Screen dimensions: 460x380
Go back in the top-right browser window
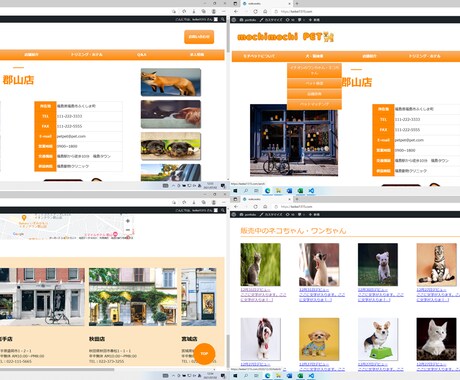[x=236, y=11]
